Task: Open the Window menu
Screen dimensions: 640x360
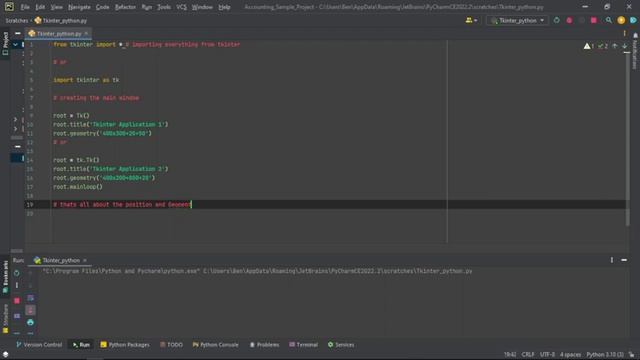Action: pyautogui.click(x=202, y=7)
